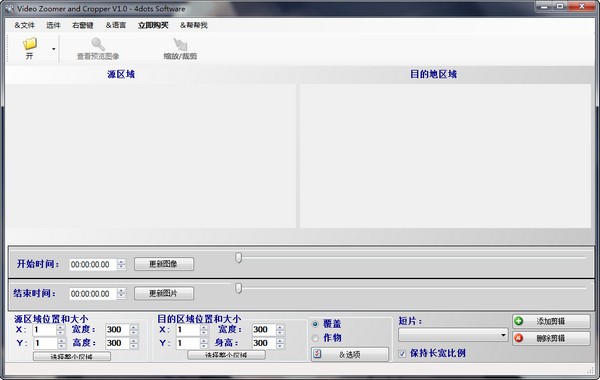
Task: Open the second menu bar item
Action: 53,25
